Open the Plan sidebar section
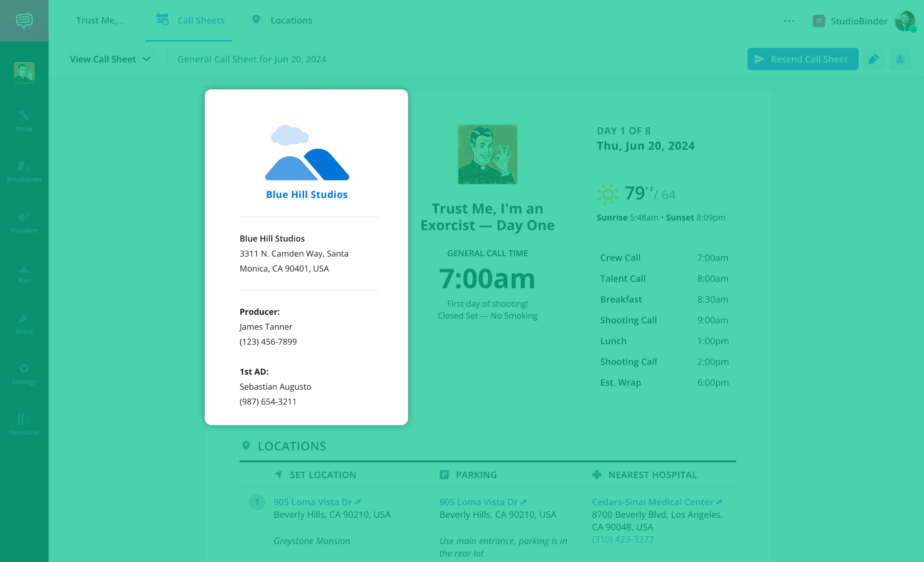 (x=24, y=273)
